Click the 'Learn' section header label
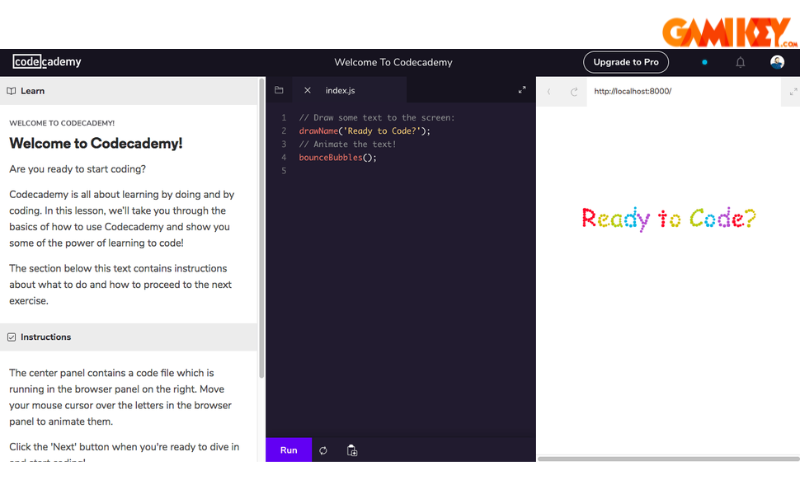The width and height of the screenshot is (800, 500). [33, 91]
